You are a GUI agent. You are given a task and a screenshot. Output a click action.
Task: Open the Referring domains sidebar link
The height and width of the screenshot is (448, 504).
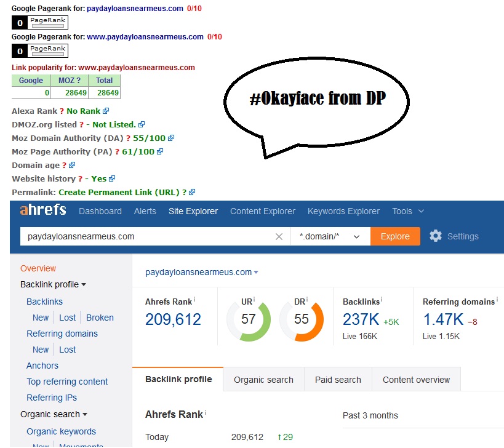(62, 334)
